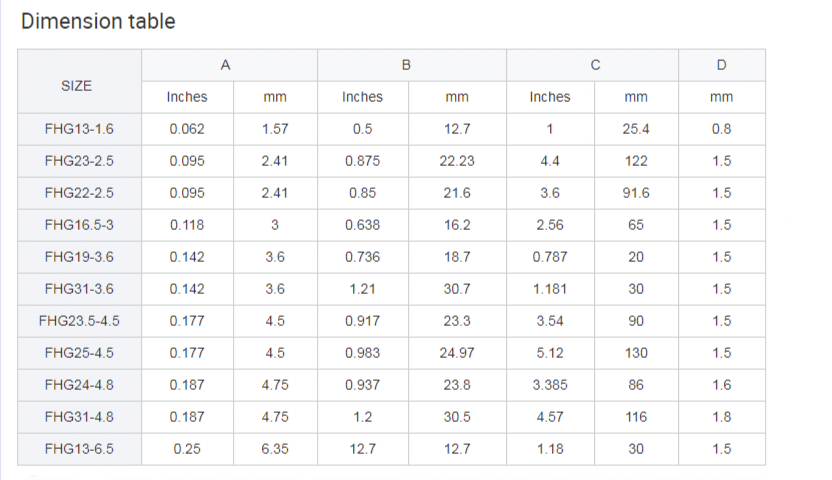This screenshot has width=832, height=480.
Task: Select the FHG13-1.6 row label
Action: coord(80,129)
